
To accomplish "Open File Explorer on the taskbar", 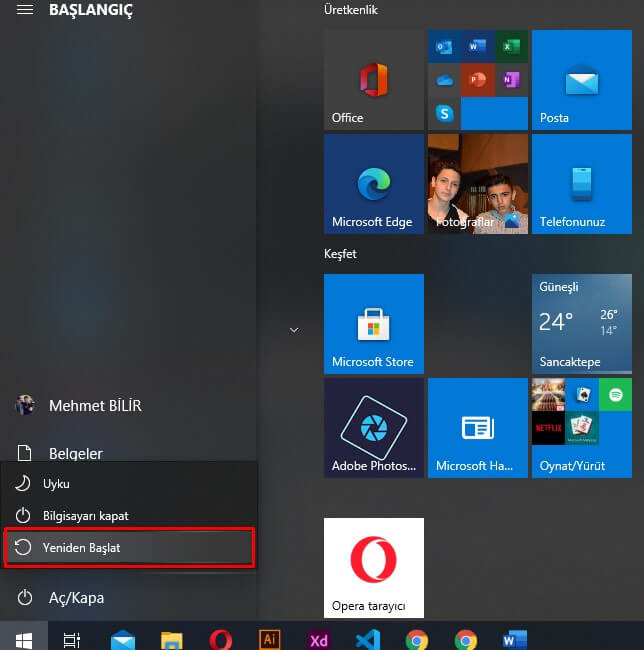I will point(172,640).
